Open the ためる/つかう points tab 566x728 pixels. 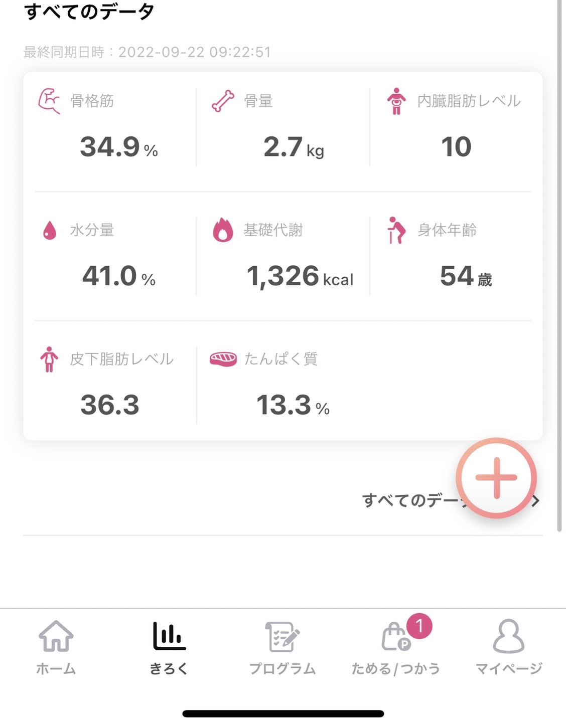[396, 648]
